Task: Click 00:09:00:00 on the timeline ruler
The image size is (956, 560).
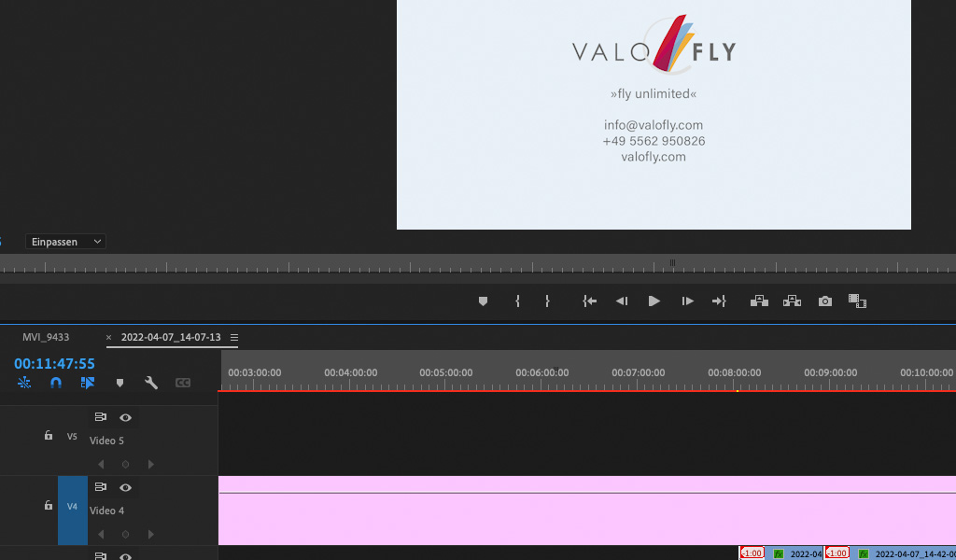Action: [x=830, y=372]
